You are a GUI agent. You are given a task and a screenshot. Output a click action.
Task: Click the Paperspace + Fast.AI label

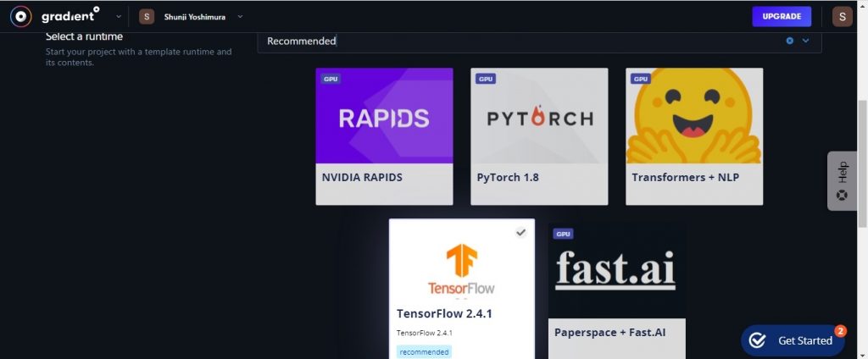pos(610,333)
